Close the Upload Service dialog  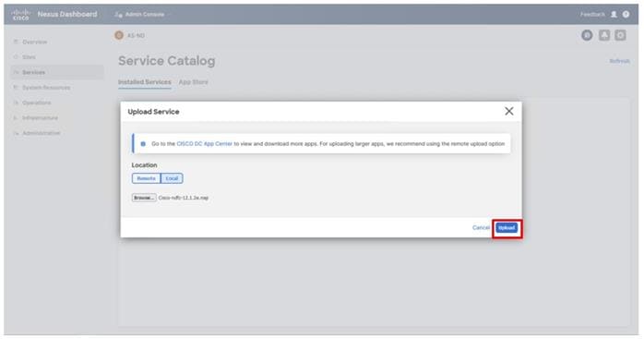(x=509, y=111)
